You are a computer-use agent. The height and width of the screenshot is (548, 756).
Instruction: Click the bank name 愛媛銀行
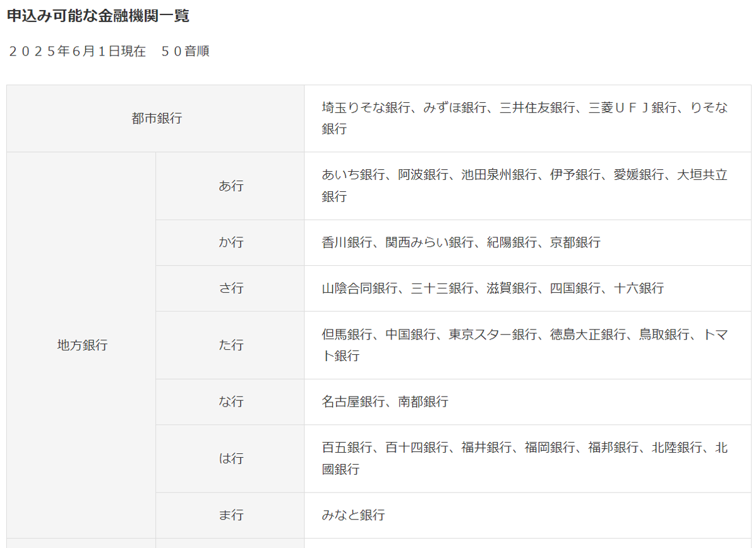(x=639, y=174)
